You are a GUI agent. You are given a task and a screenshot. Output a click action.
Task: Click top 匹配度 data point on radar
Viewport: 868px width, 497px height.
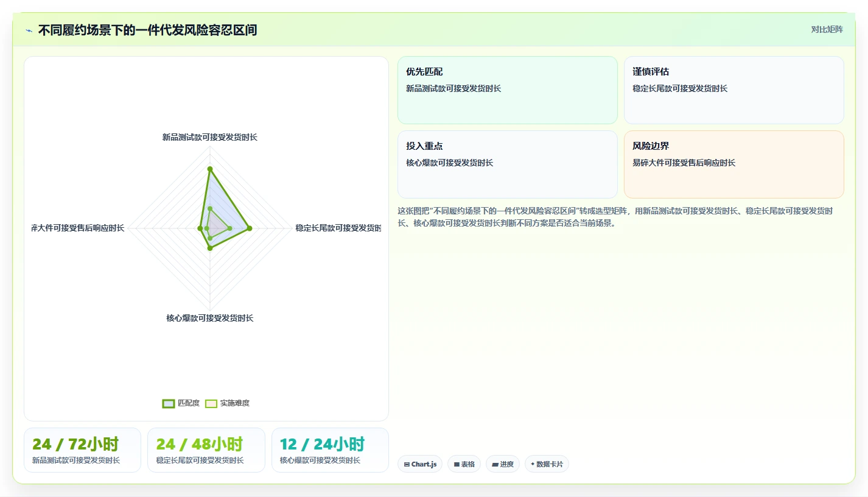pyautogui.click(x=209, y=169)
